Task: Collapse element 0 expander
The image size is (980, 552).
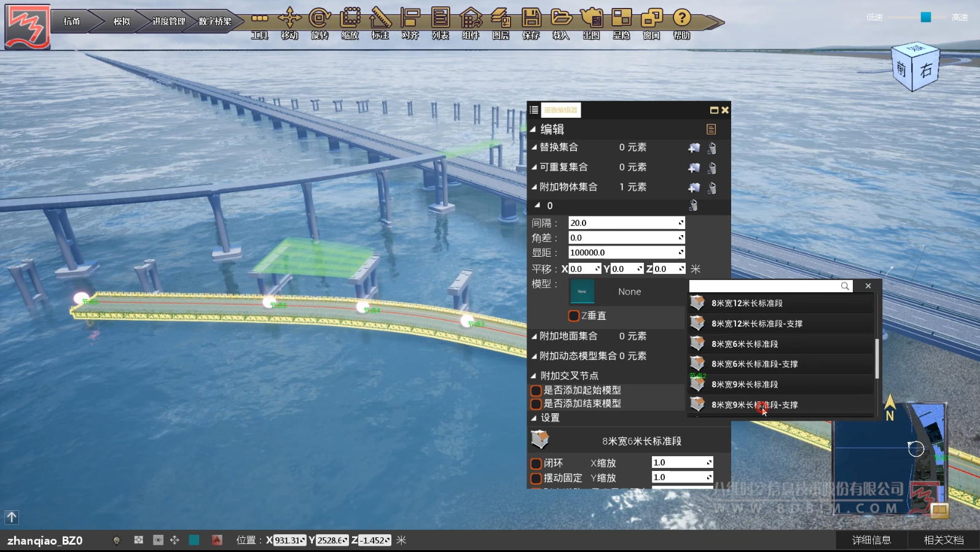Action: click(538, 205)
